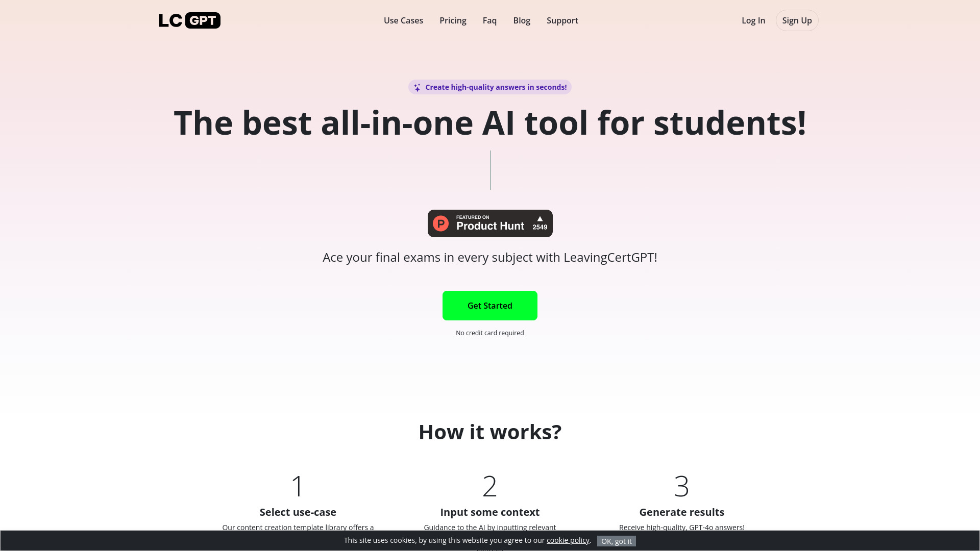The image size is (980, 551).
Task: Click the 'Use Cases' navigation menu item
Action: coord(403,20)
